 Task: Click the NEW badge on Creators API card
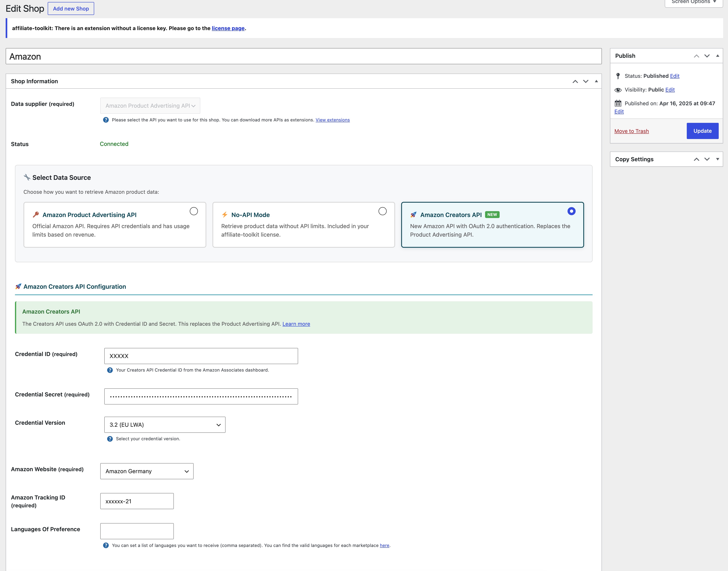(492, 215)
